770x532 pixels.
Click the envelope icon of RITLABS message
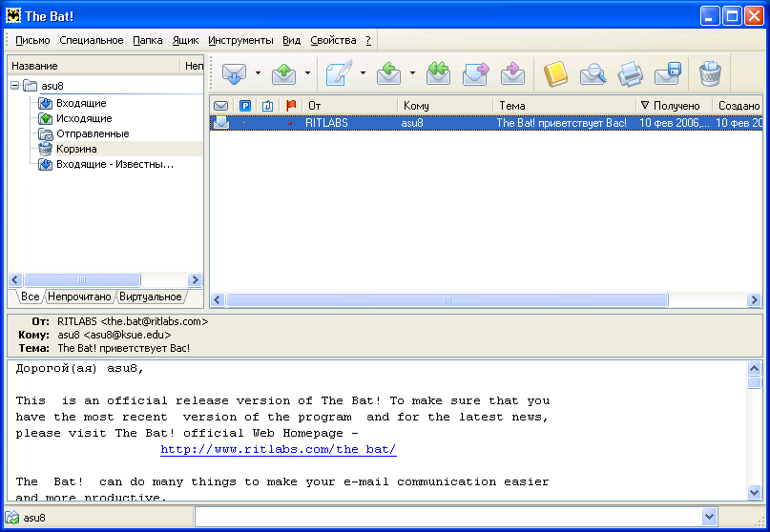click(221, 123)
